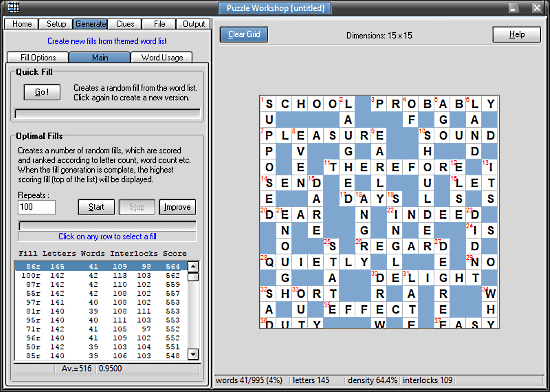This screenshot has height=392, width=550.
Task: Close the Puzzle Workshop window
Action: click(536, 8)
